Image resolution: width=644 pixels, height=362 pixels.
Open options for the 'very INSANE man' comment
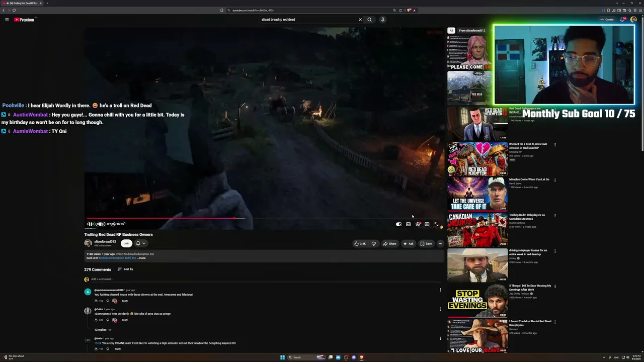tap(440, 338)
